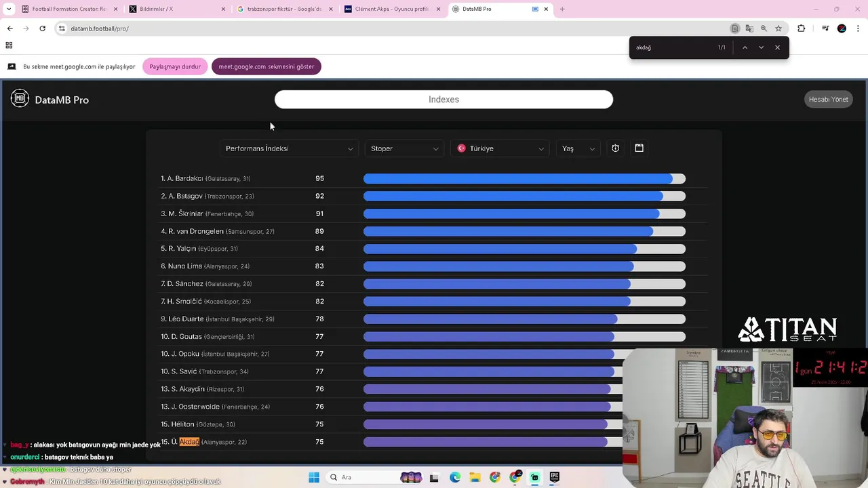
Task: Click player name J. Opoku
Action: pos(185,354)
